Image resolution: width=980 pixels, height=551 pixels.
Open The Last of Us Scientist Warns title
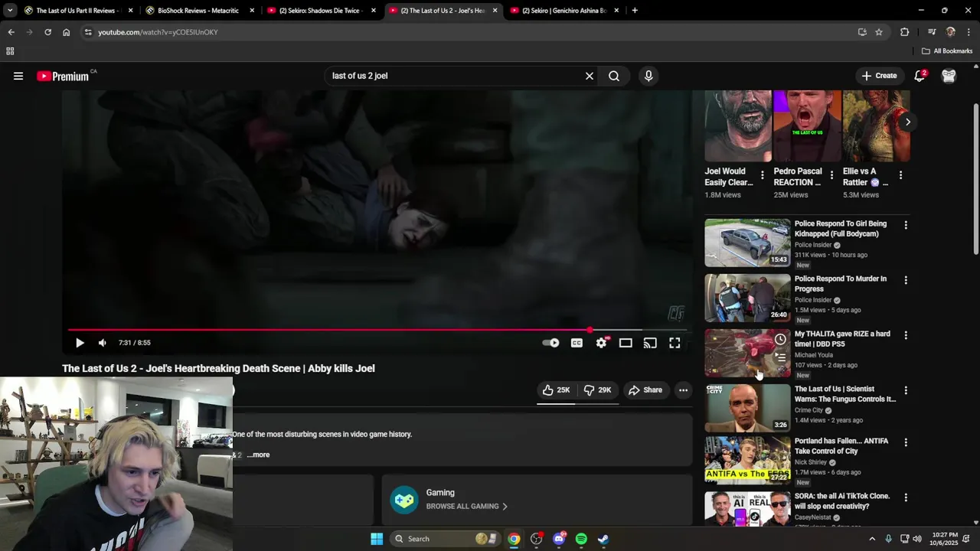[844, 394]
